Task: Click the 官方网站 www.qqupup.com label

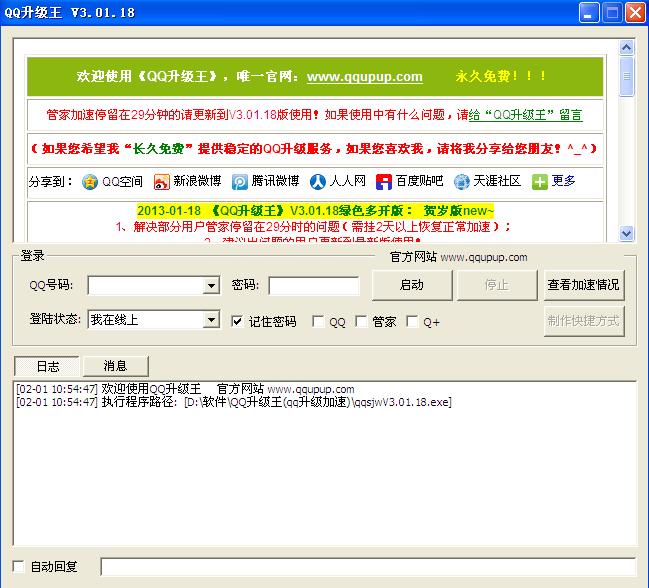Action: 459,257
